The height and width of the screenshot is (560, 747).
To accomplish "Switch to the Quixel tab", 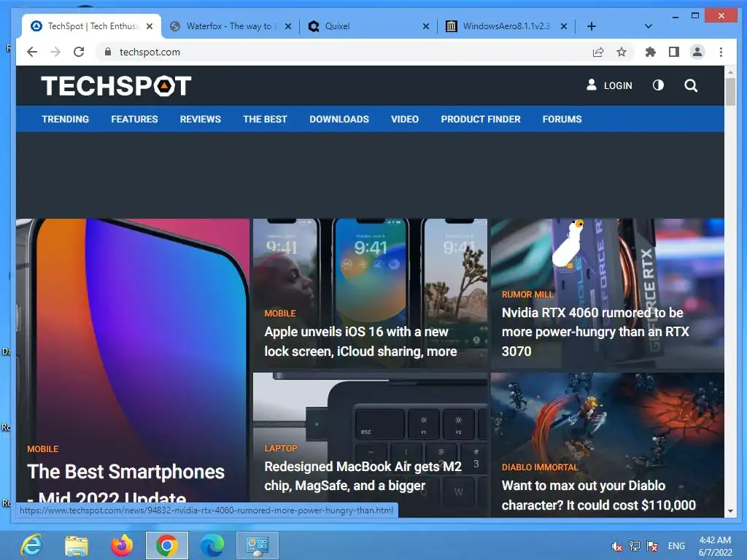I will (x=368, y=26).
